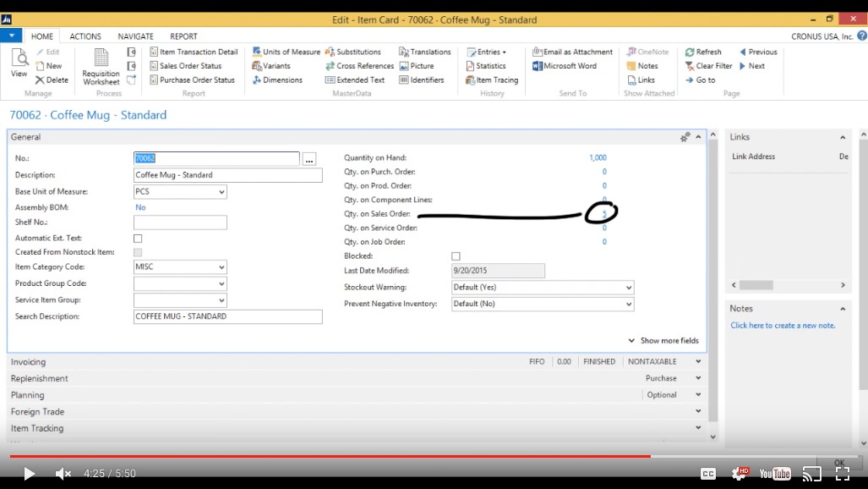Switch to the NAVIGATE tab
The height and width of the screenshot is (489, 868).
point(135,36)
